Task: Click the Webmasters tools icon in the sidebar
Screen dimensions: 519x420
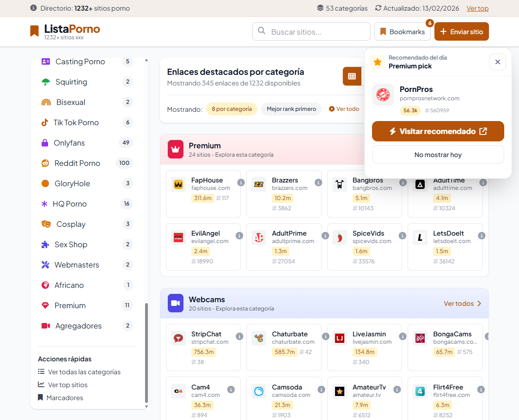Action: click(45, 265)
